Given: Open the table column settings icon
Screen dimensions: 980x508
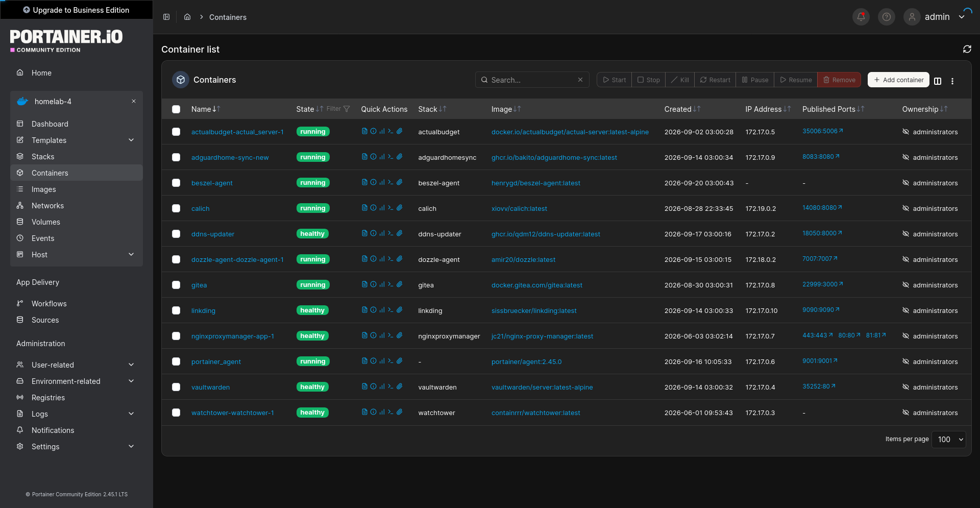Looking at the screenshot, I should tap(938, 81).
